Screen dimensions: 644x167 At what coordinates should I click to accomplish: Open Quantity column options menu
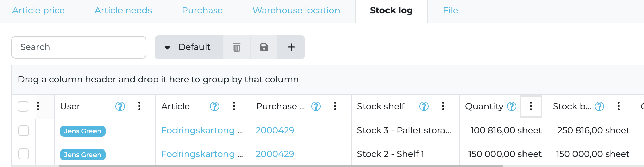coord(531,106)
